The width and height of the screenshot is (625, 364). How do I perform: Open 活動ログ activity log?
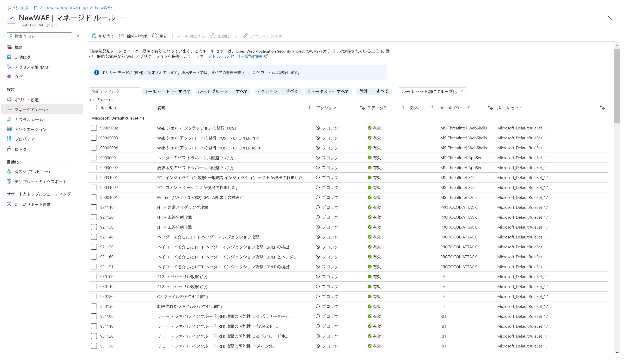[23, 57]
